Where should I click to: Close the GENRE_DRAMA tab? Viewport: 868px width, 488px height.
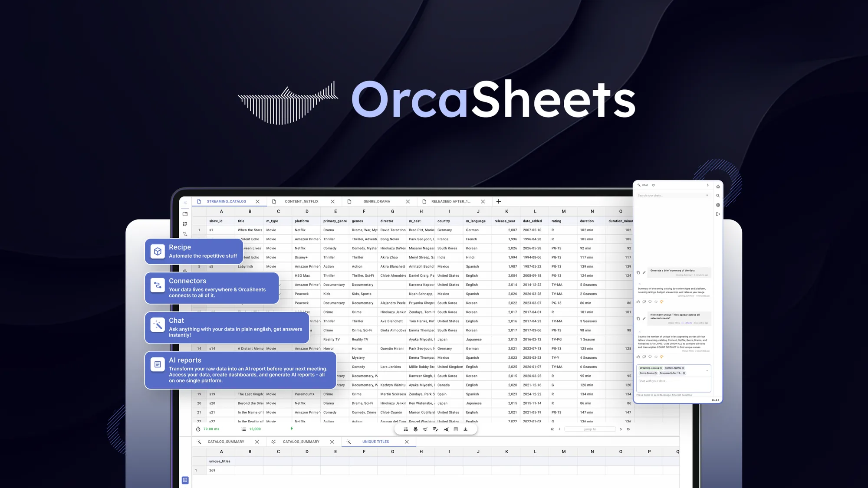tap(408, 202)
